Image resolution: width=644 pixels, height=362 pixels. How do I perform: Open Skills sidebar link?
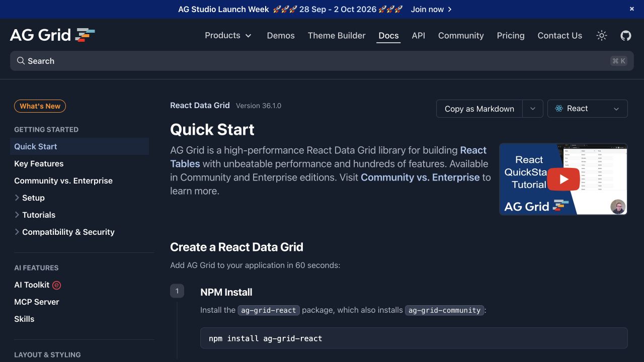click(x=24, y=319)
